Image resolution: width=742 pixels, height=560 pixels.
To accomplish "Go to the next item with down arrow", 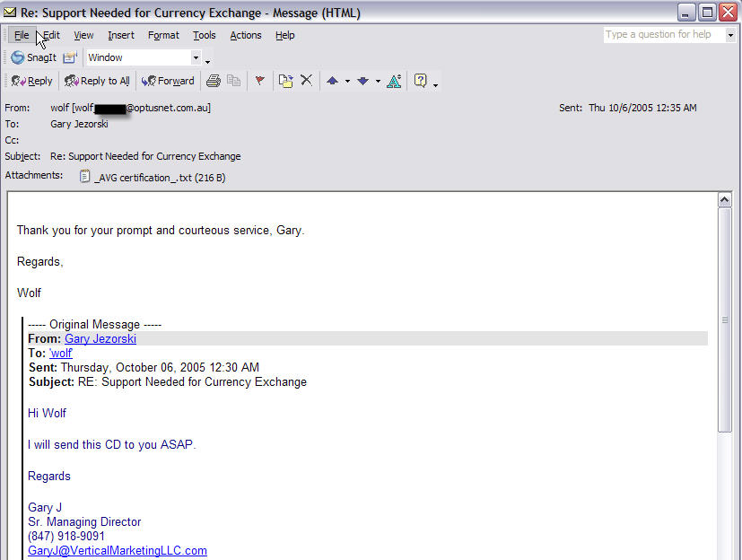I will 362,81.
